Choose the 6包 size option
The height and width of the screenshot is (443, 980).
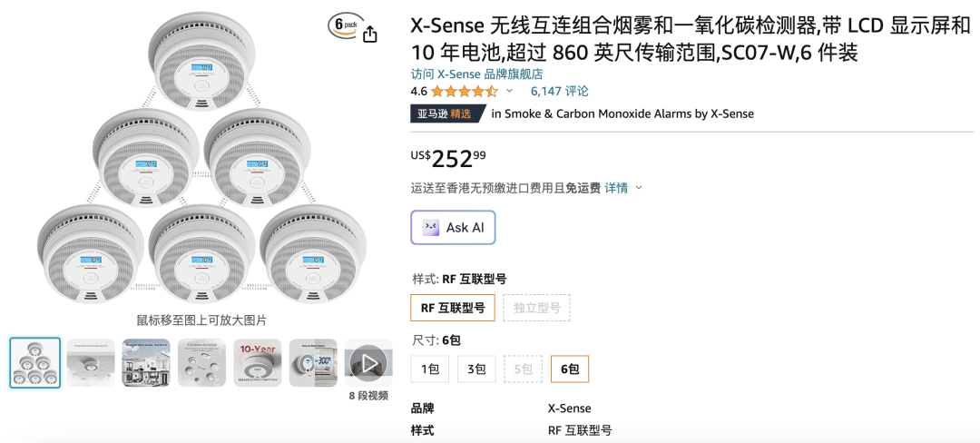coord(569,369)
